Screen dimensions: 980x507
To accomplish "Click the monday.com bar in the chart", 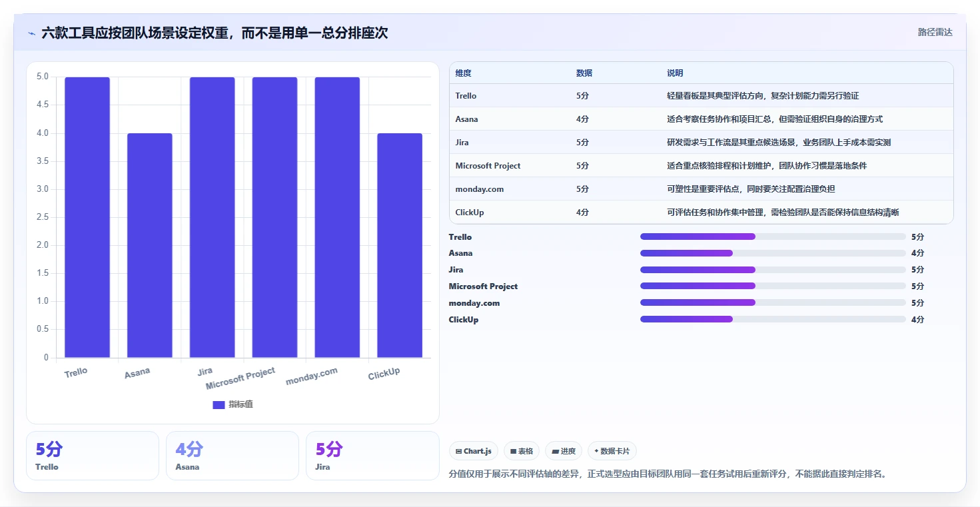I will tap(337, 217).
